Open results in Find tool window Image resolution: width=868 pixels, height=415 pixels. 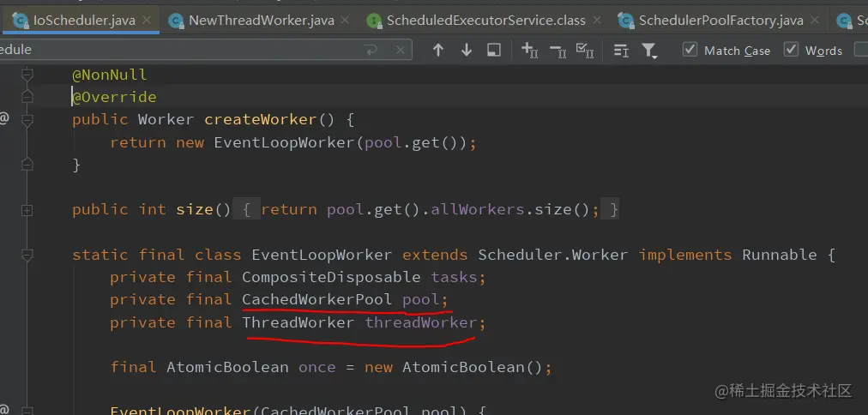pos(494,51)
